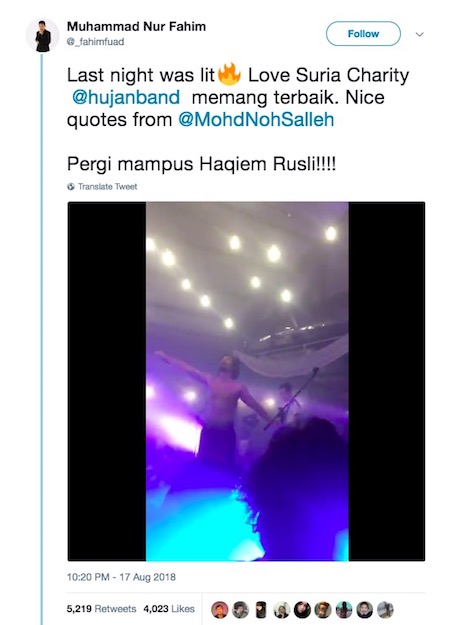
Task: Open the @hujanband mention
Action: [126, 98]
